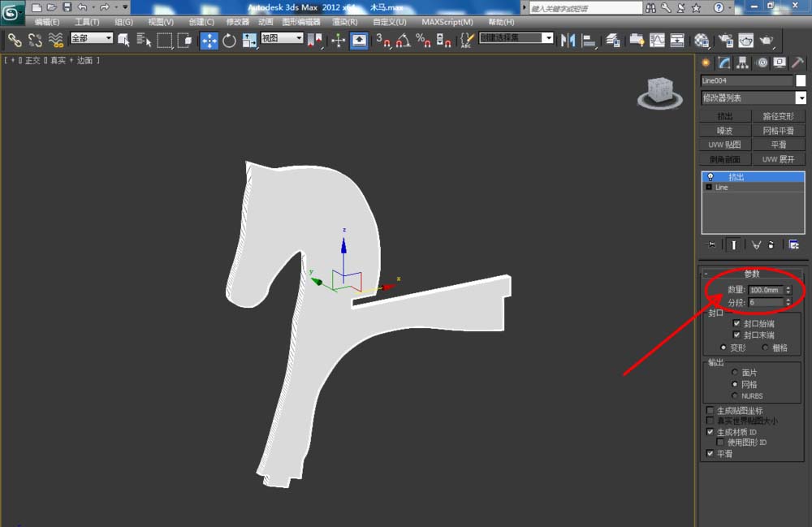Select the Bind to Space Warp tool
Image resolution: width=812 pixels, height=527 pixels.
[55, 40]
